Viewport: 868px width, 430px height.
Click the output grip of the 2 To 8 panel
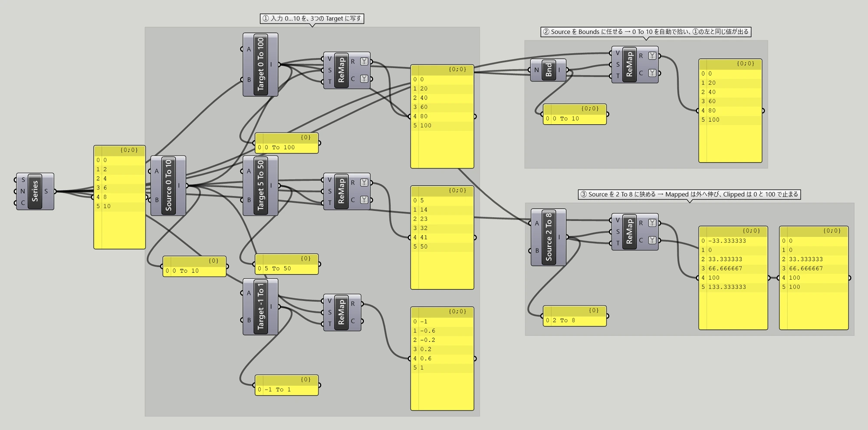pos(607,316)
